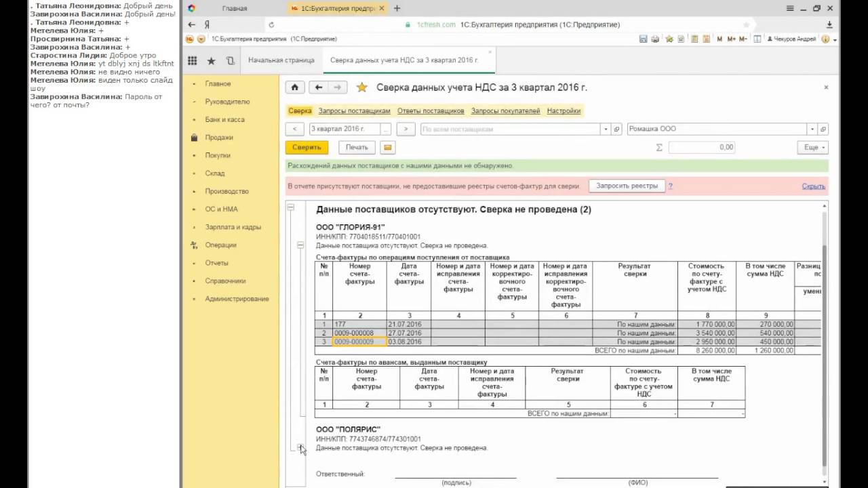Collapse the top-level report section
This screenshot has height=488, width=868.
(x=291, y=208)
